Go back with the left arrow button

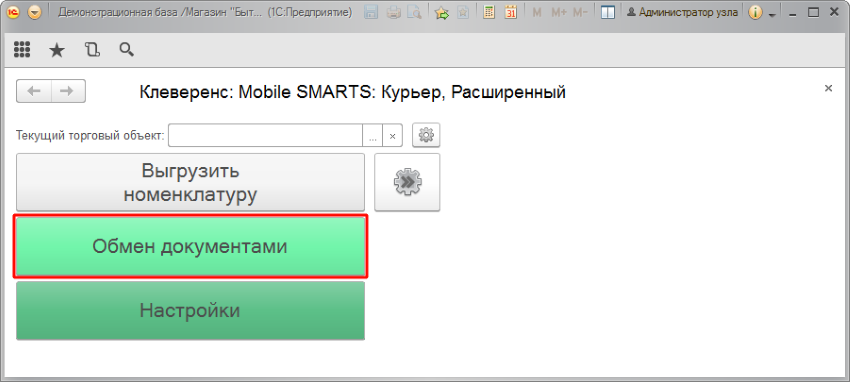[34, 91]
